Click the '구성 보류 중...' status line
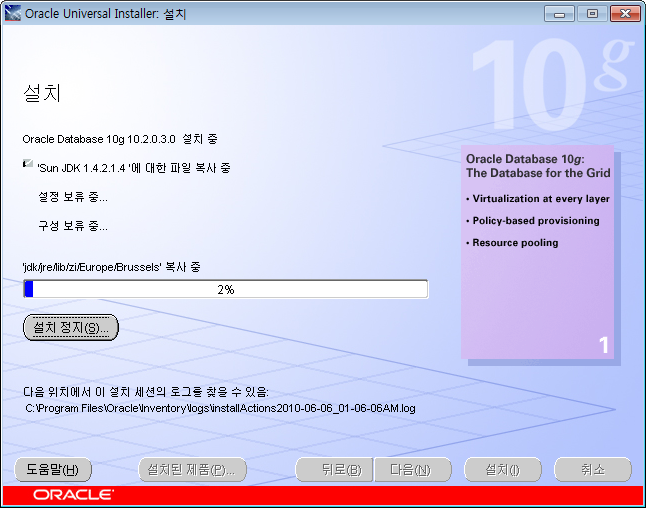This screenshot has height=508, width=646. point(73,226)
